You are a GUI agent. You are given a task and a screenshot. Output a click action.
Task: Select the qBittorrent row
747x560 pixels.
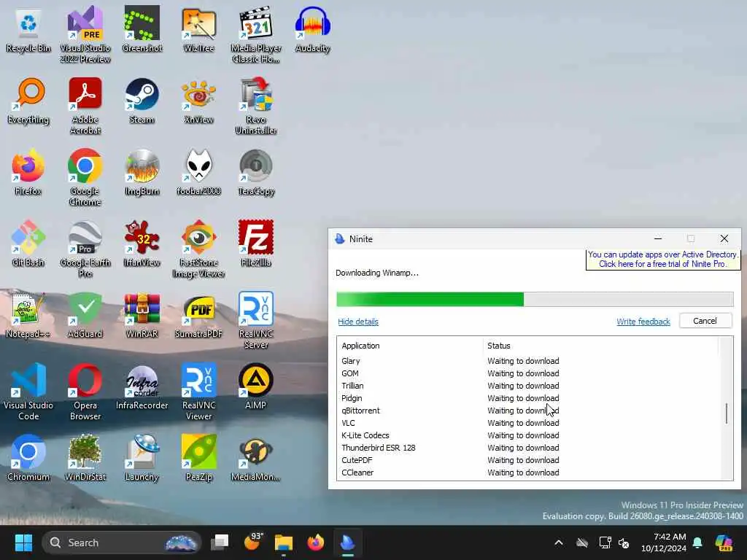tap(529, 411)
